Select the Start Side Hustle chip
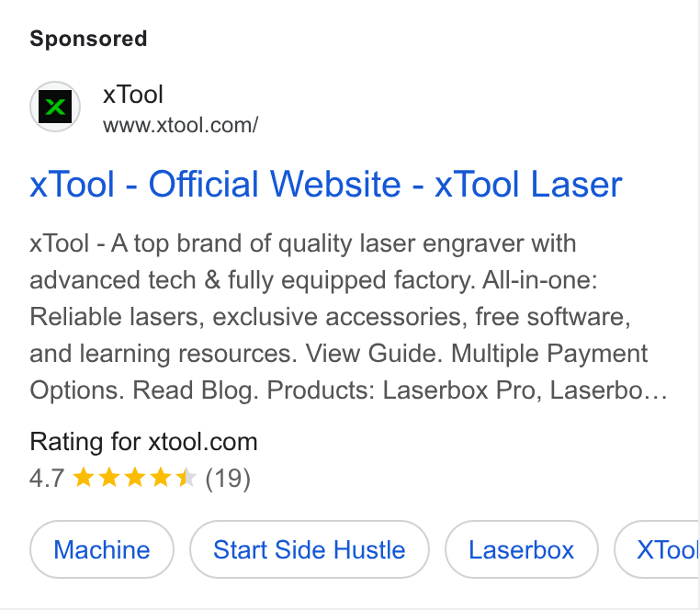The image size is (700, 610). tap(310, 549)
